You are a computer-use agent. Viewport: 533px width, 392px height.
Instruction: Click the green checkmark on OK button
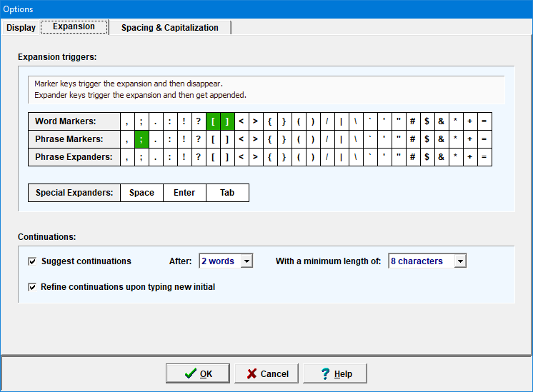190,373
